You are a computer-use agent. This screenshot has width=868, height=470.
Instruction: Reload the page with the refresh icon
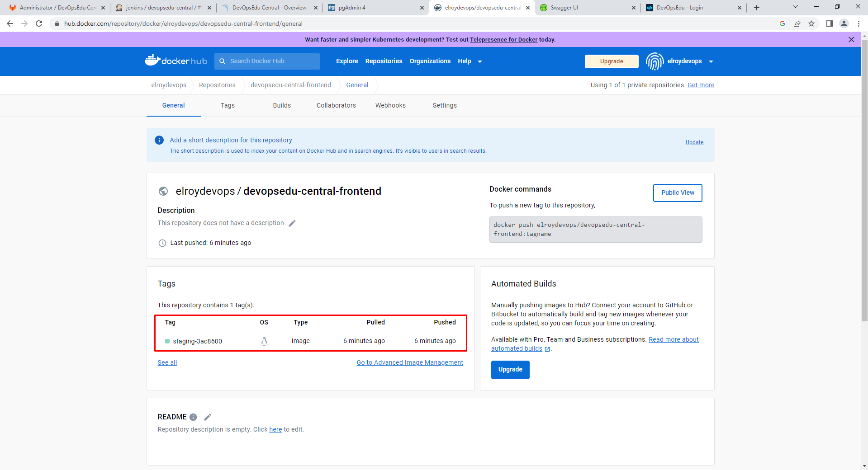pyautogui.click(x=39, y=23)
